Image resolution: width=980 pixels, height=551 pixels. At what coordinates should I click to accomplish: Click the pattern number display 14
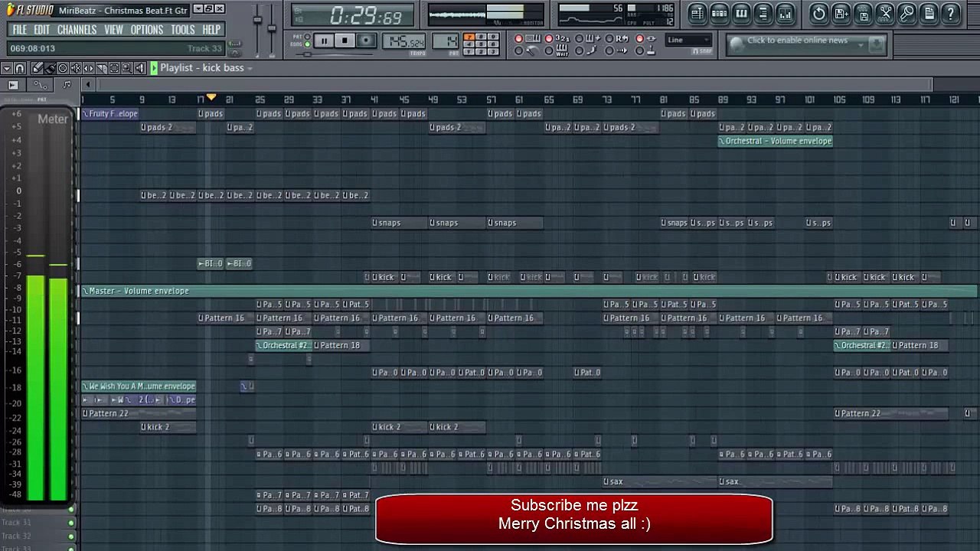[445, 41]
